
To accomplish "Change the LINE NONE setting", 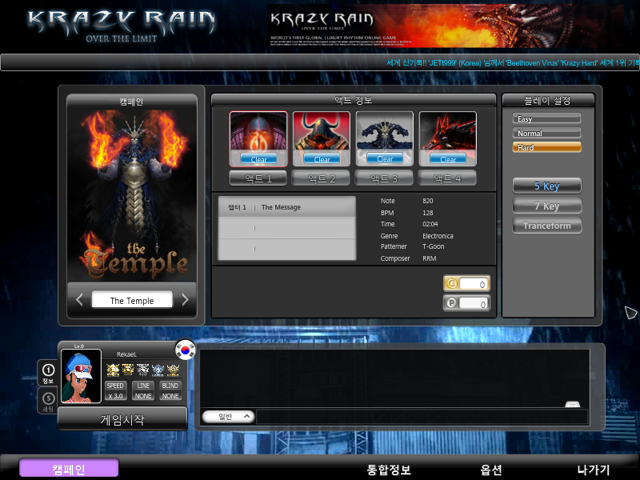I will [143, 391].
